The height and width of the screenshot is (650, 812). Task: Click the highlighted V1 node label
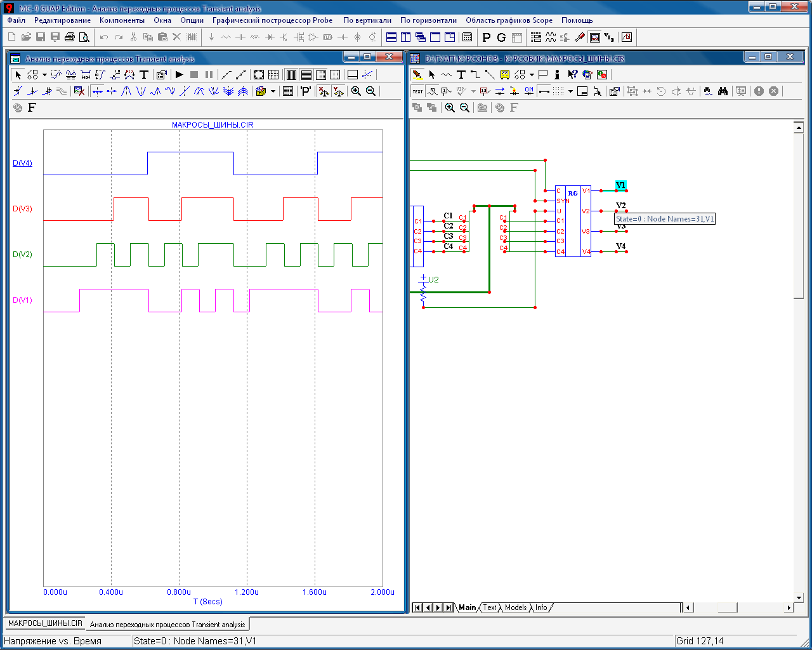pos(620,185)
